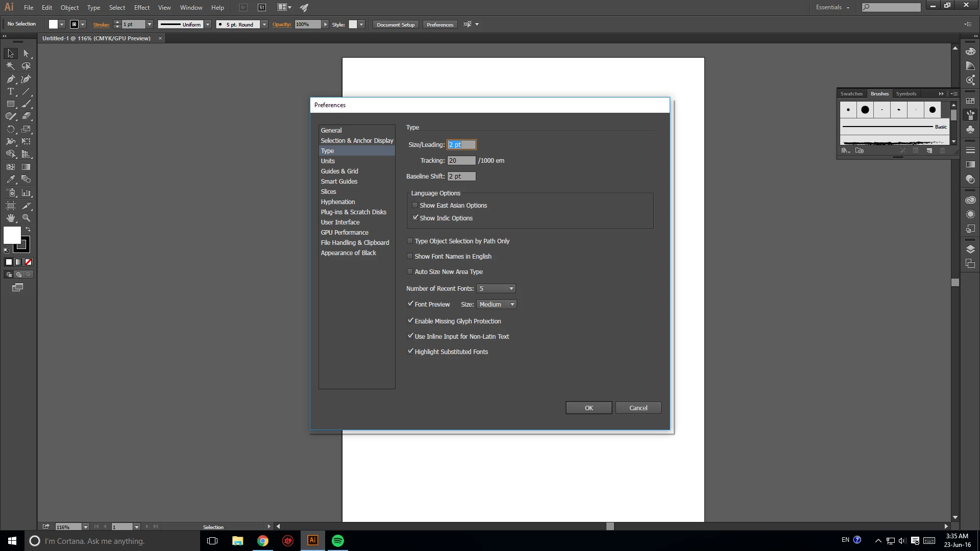Choose the Direct Selection tool

tap(26, 54)
